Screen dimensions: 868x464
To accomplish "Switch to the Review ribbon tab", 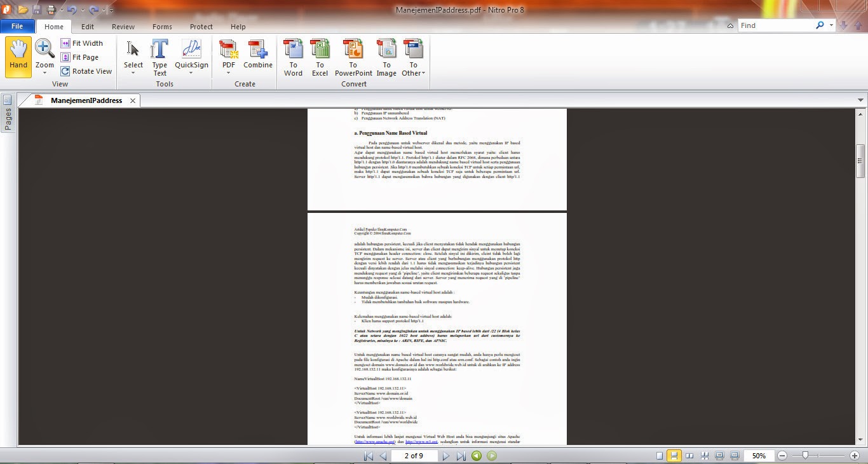I will [x=123, y=27].
